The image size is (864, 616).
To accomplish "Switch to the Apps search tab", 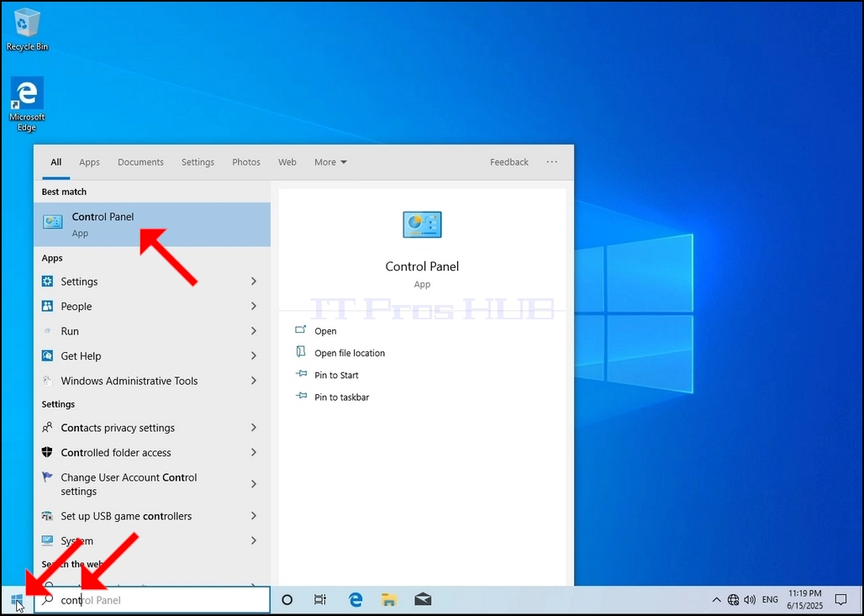I will (89, 162).
